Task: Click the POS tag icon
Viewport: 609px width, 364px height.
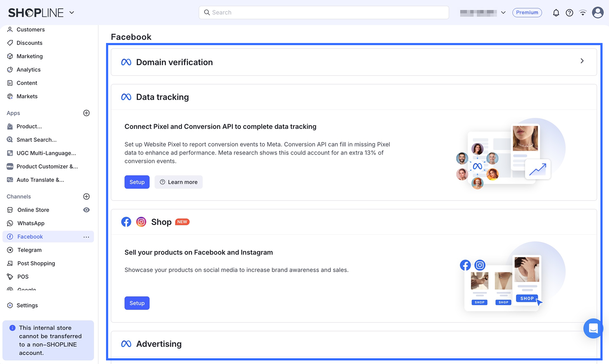Action: [x=10, y=277]
